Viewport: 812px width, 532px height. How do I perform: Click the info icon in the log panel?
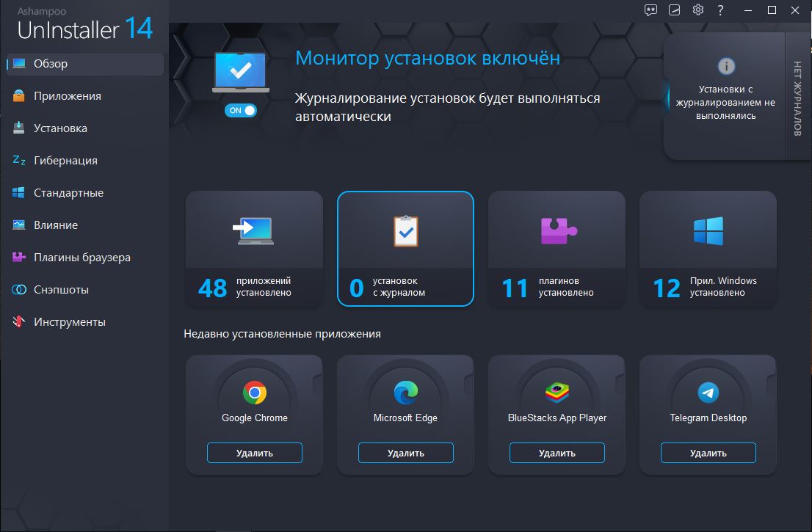726,66
